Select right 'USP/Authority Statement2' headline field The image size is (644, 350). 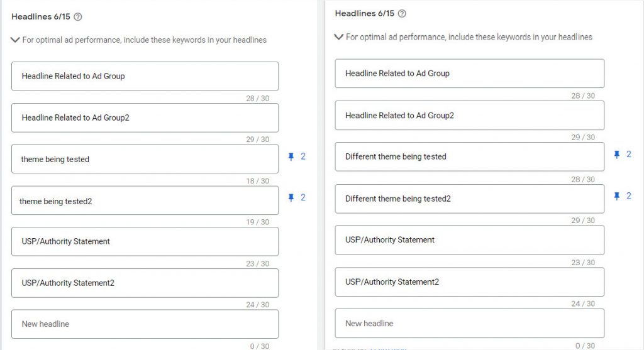click(x=469, y=282)
